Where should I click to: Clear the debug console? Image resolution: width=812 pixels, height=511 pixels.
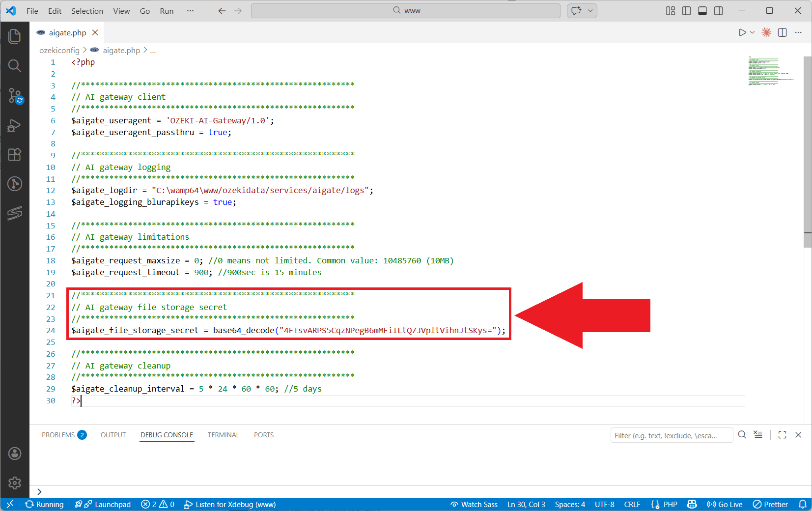point(758,435)
